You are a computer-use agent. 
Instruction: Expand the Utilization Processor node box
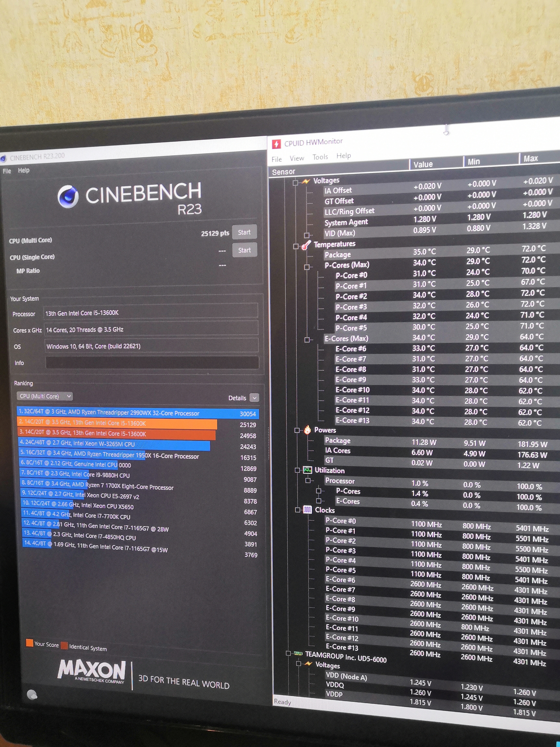(308, 480)
